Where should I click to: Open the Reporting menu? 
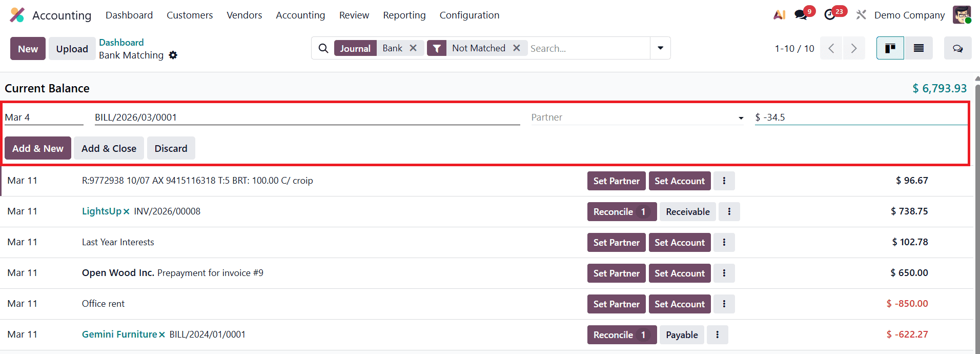pos(404,15)
